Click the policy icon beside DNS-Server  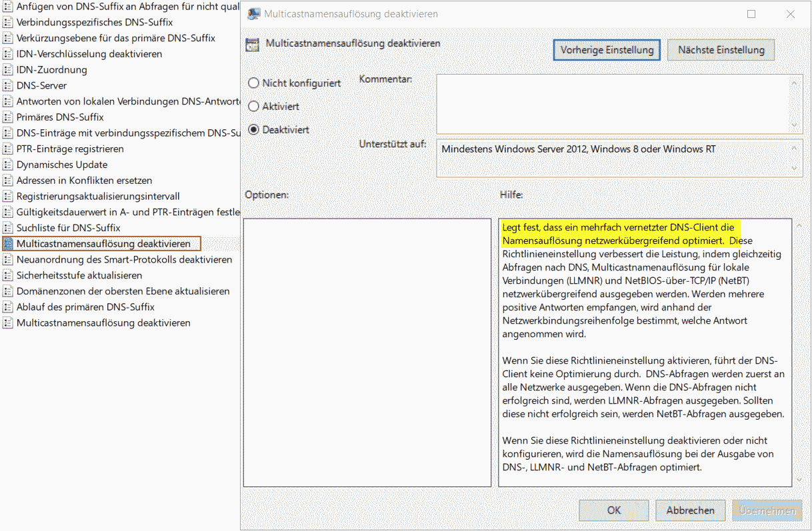tap(8, 85)
